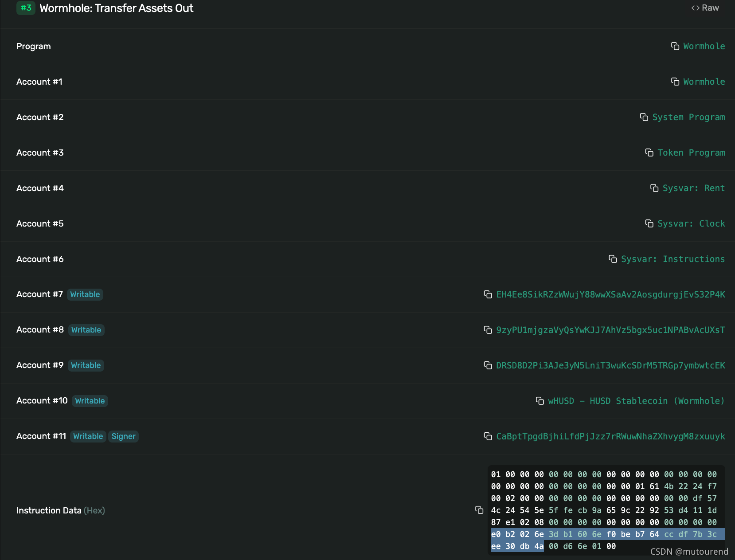
Task: Click the Signer badge on Account #11
Action: coord(123,436)
